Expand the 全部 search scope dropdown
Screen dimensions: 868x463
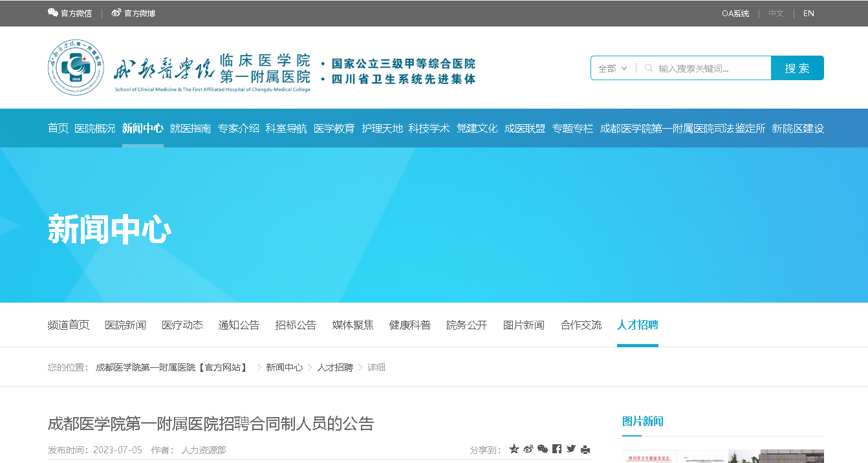pyautogui.click(x=613, y=68)
